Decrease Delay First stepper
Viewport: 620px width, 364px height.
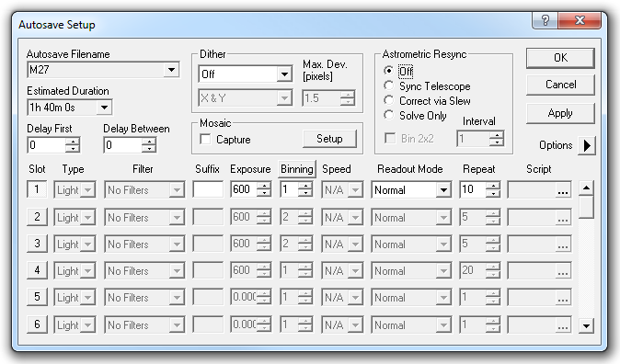pos(73,149)
